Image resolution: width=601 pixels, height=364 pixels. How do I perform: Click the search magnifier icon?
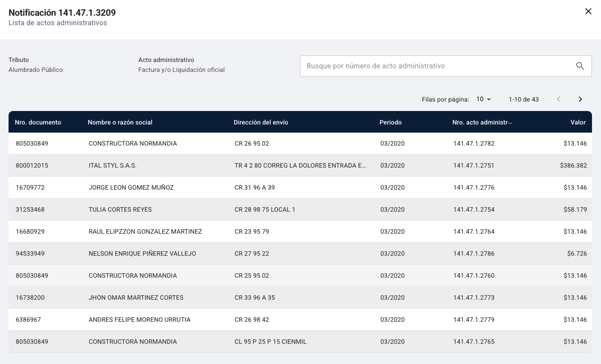580,66
